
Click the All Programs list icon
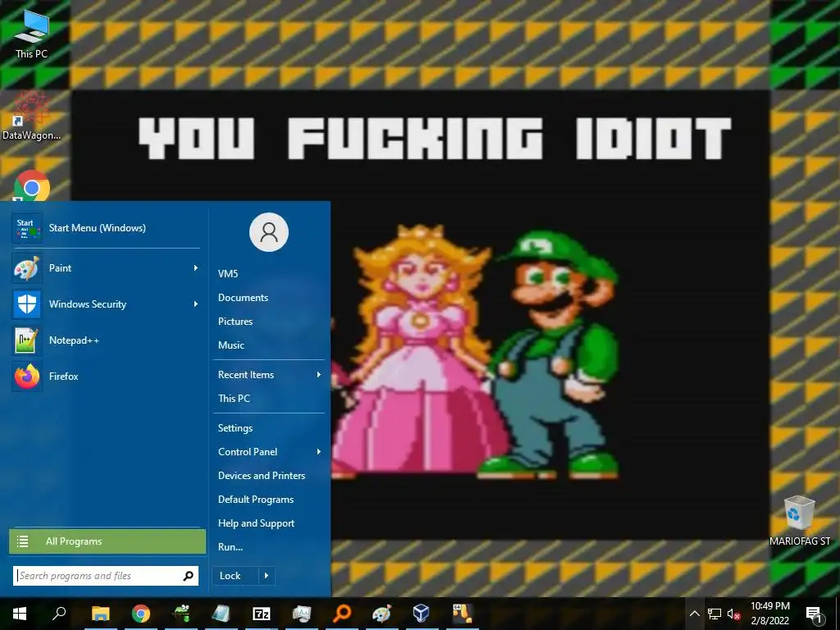coord(22,541)
